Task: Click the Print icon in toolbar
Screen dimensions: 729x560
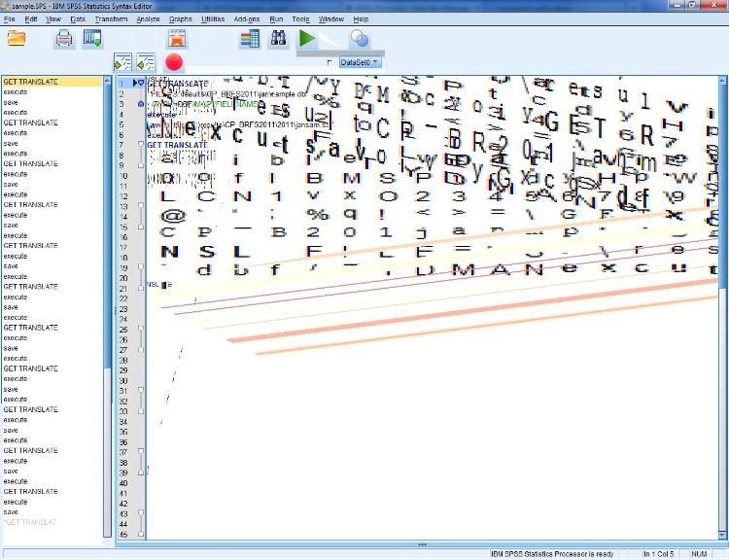Action: pyautogui.click(x=64, y=39)
